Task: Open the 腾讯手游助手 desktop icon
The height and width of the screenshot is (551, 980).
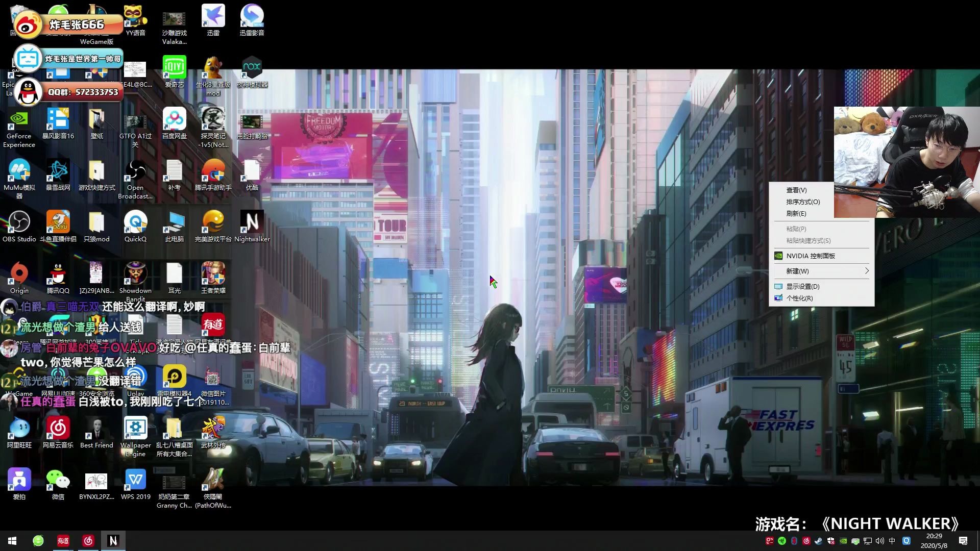Action: pyautogui.click(x=213, y=175)
